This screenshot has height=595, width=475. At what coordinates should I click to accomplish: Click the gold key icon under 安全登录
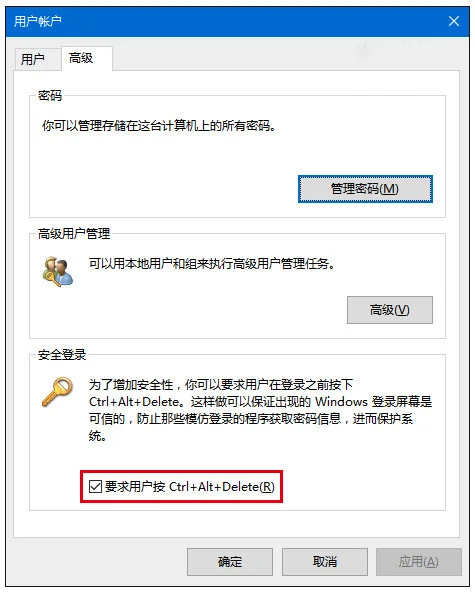(57, 391)
